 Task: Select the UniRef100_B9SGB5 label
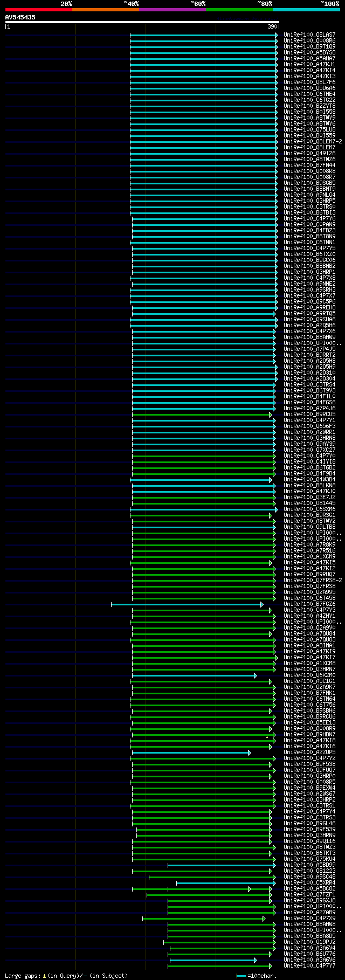(309, 183)
